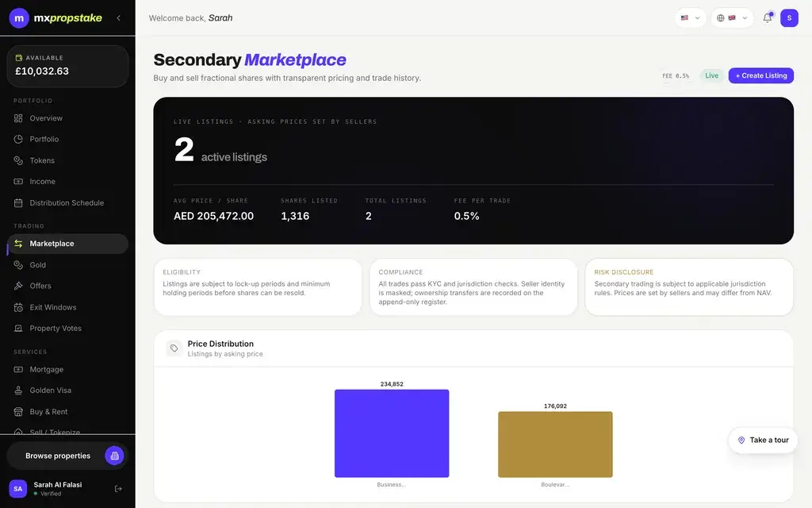Click the Exit Windows calendar-clock icon
Image resolution: width=812 pixels, height=508 pixels.
tap(18, 307)
